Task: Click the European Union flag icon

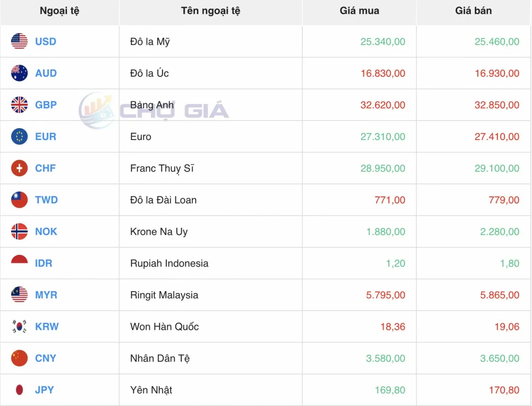Action: tap(20, 137)
